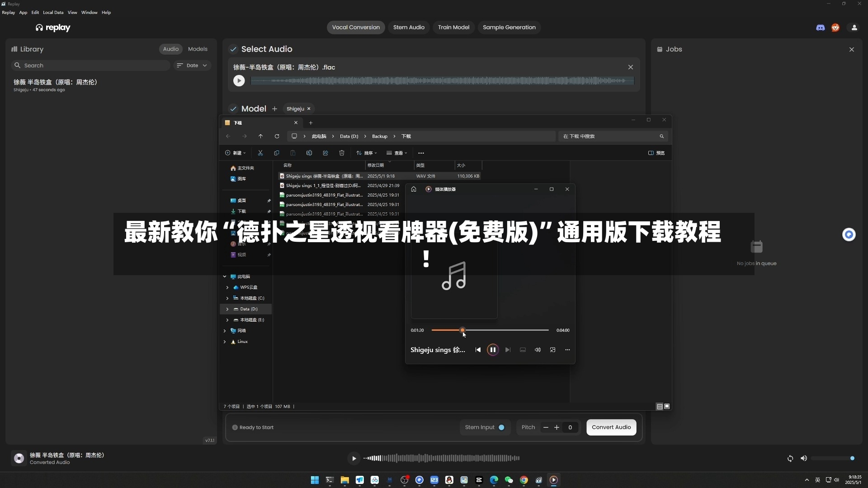Image resolution: width=868 pixels, height=488 pixels.
Task: Toggle loop icon in Replay bottom bar
Action: 790,458
